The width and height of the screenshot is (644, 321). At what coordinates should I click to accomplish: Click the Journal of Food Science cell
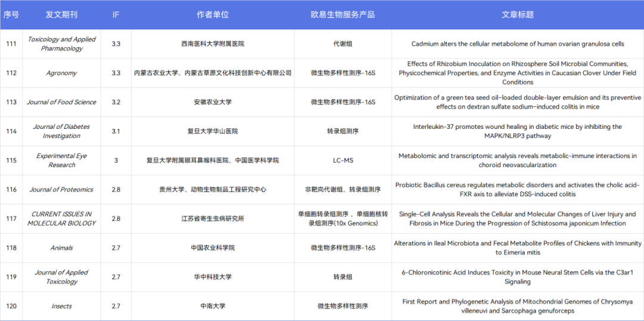pos(61,103)
